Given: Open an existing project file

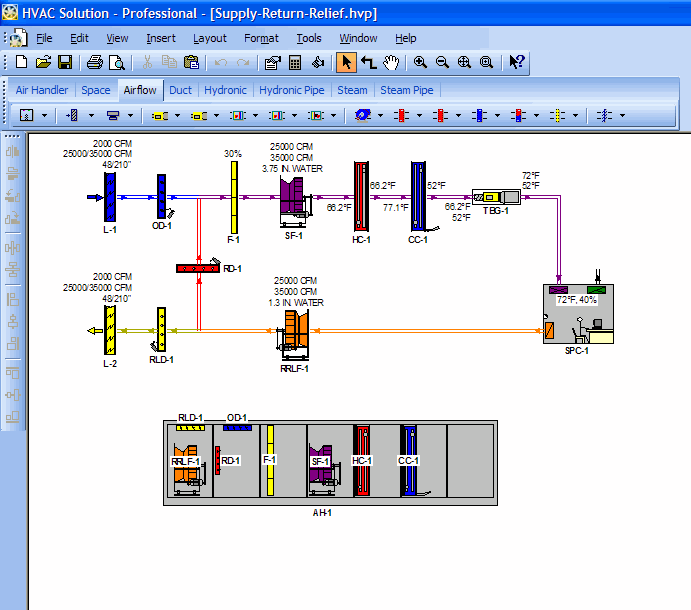Looking at the screenshot, I should [x=43, y=62].
